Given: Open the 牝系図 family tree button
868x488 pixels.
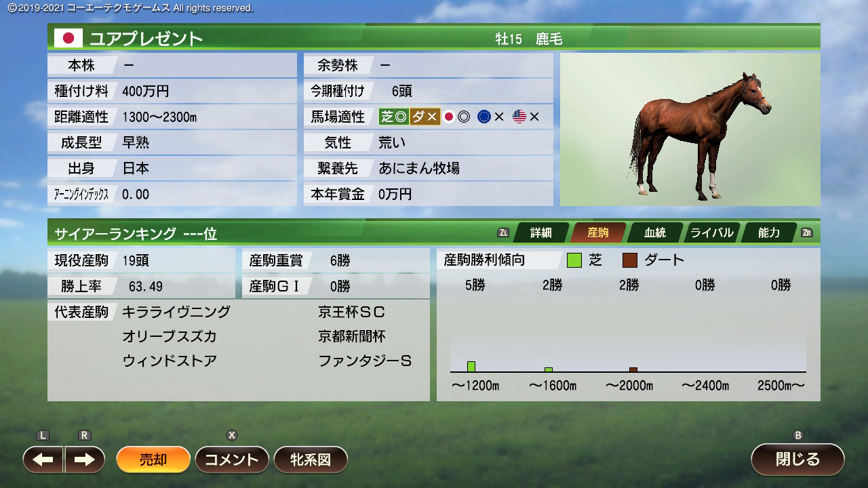Looking at the screenshot, I should pyautogui.click(x=311, y=460).
